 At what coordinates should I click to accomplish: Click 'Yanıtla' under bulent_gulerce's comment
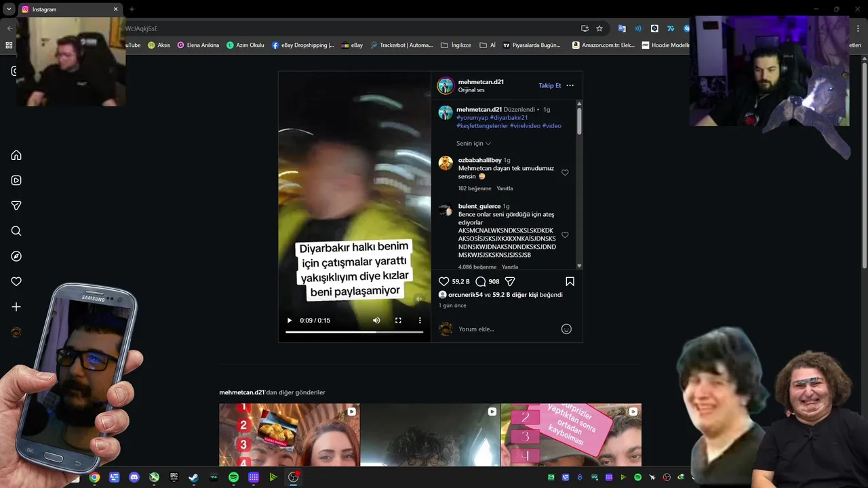point(510,267)
